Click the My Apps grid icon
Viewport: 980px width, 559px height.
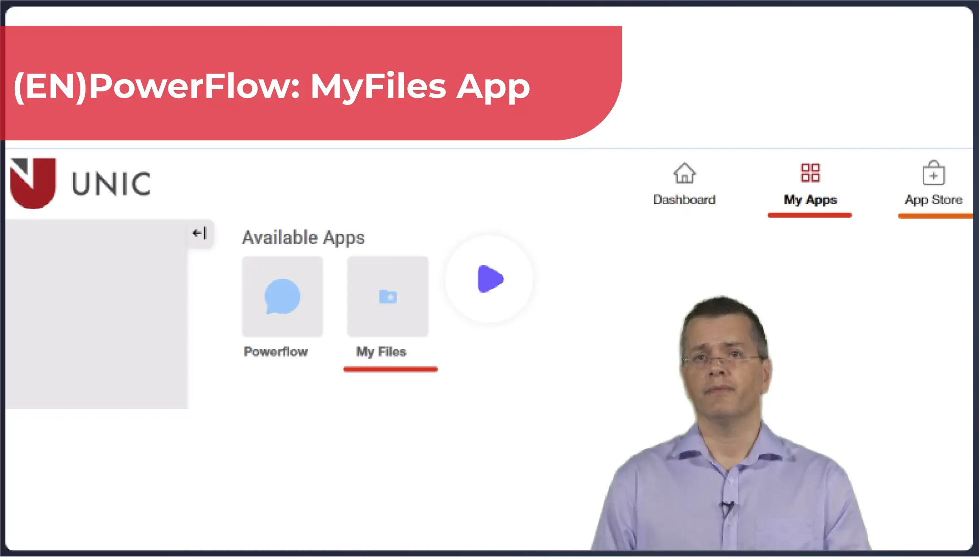coord(810,173)
